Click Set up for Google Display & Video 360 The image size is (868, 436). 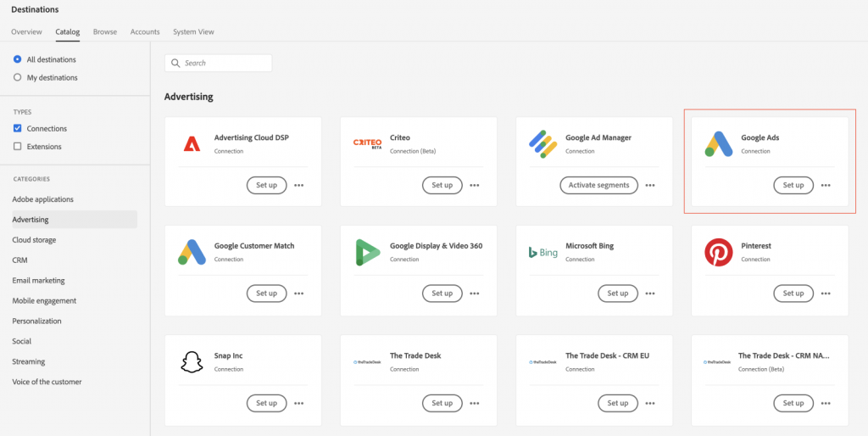click(x=442, y=293)
